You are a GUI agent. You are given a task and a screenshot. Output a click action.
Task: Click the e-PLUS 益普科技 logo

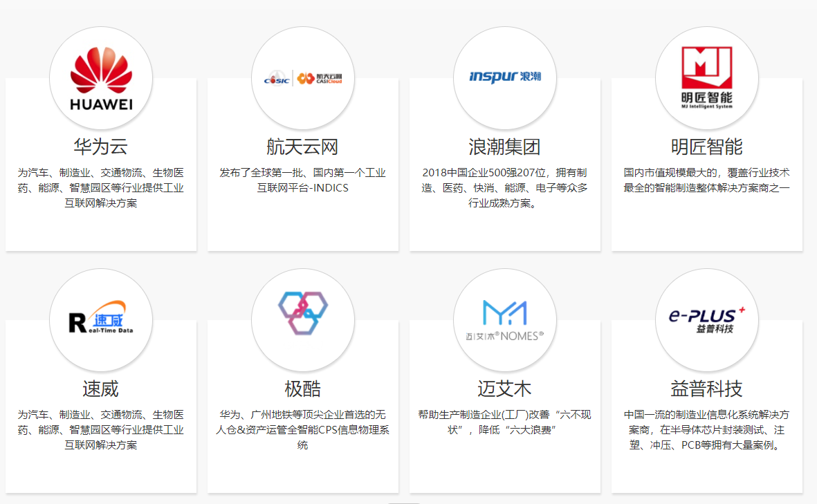706,319
